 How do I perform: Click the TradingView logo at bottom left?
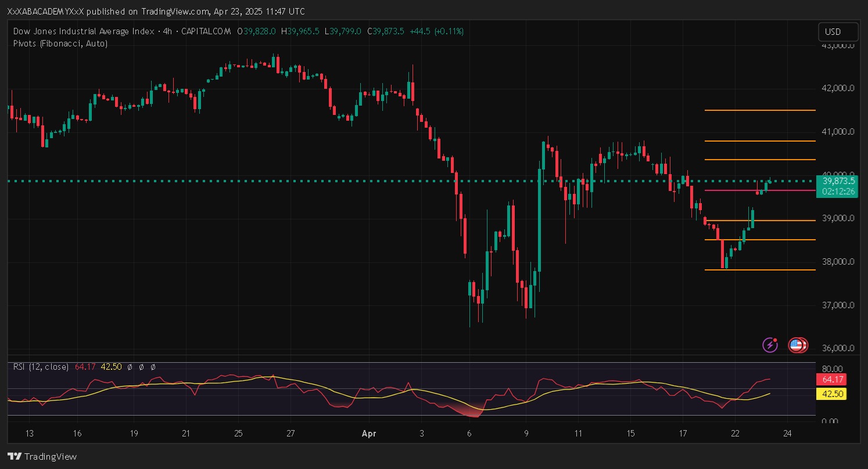[x=42, y=457]
